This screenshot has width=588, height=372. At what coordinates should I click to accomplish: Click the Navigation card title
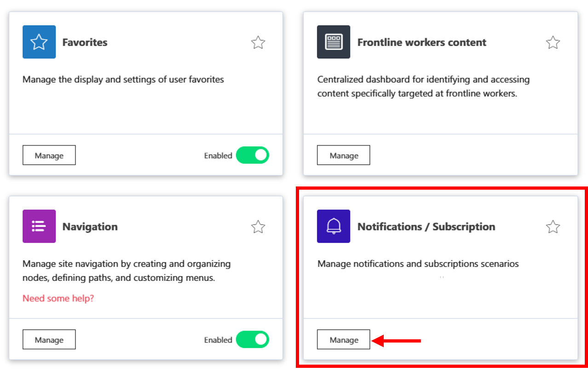[90, 227]
